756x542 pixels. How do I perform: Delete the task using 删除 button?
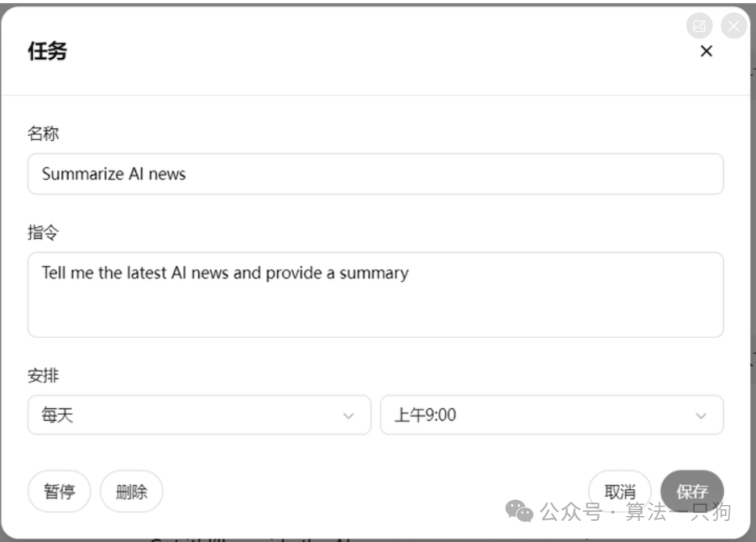(x=132, y=492)
